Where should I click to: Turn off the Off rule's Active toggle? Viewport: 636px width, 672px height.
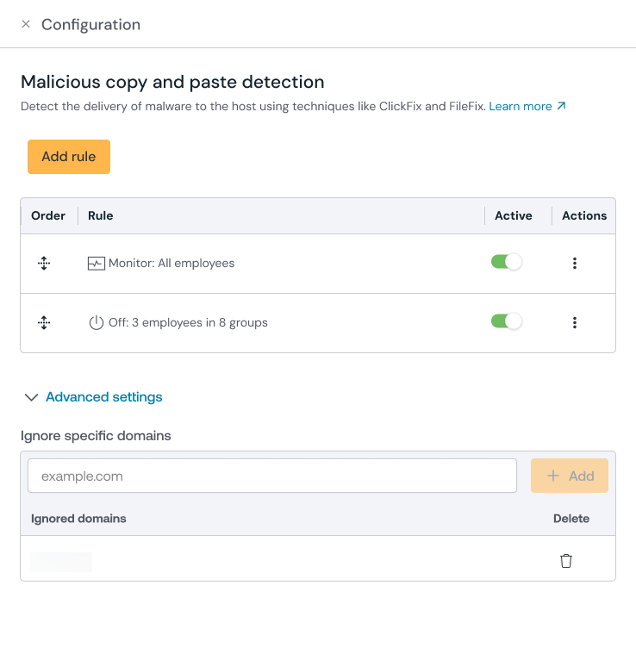507,322
